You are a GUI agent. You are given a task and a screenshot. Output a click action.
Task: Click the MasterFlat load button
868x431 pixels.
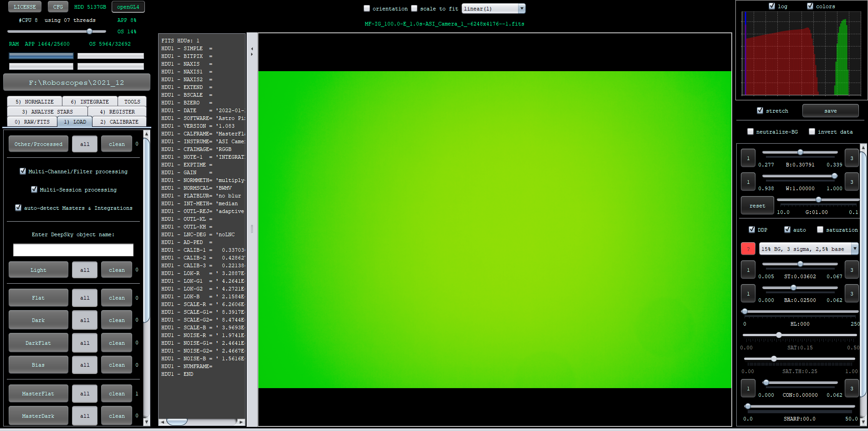[x=38, y=394]
